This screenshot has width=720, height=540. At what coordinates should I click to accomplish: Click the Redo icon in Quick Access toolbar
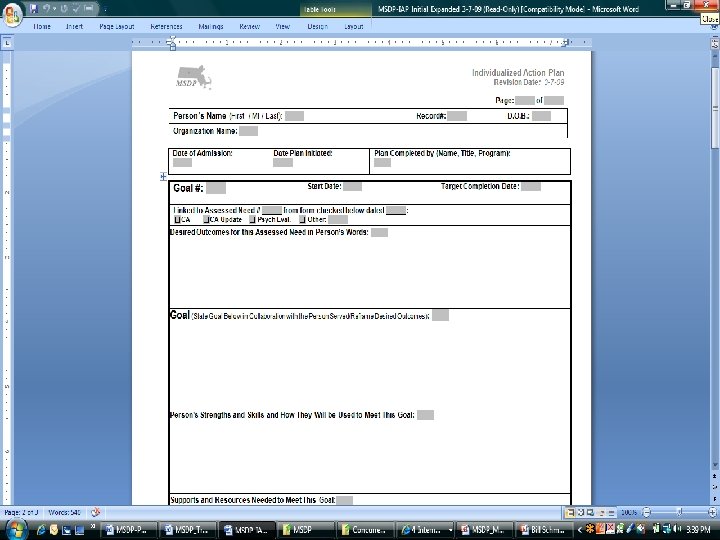point(63,8)
